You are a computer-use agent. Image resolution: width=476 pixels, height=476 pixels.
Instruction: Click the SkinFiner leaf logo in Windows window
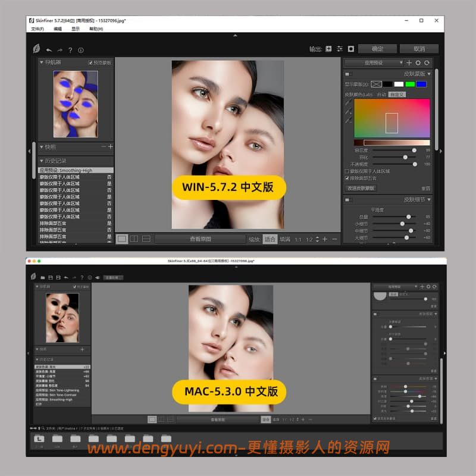36,48
